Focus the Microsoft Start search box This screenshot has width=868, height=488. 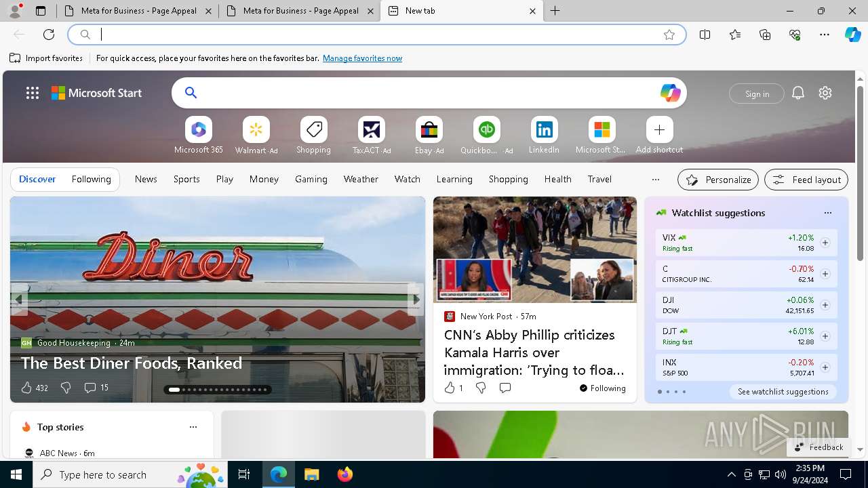[429, 93]
